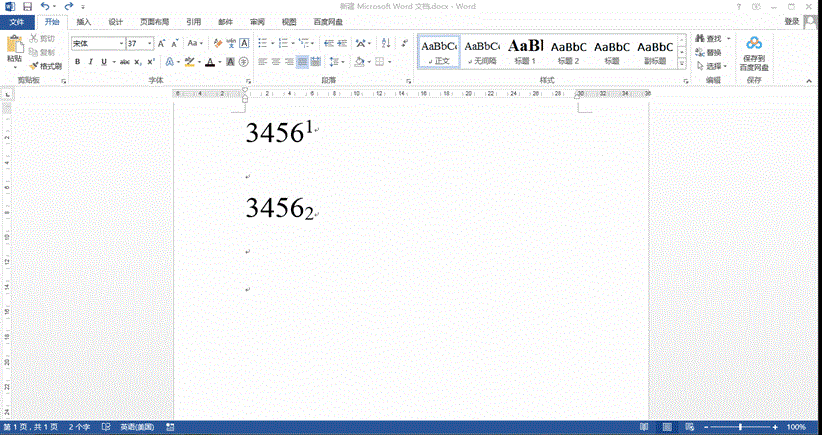Click 登录 (Sign in) at top right
This screenshot has width=822, height=435.
tap(791, 21)
